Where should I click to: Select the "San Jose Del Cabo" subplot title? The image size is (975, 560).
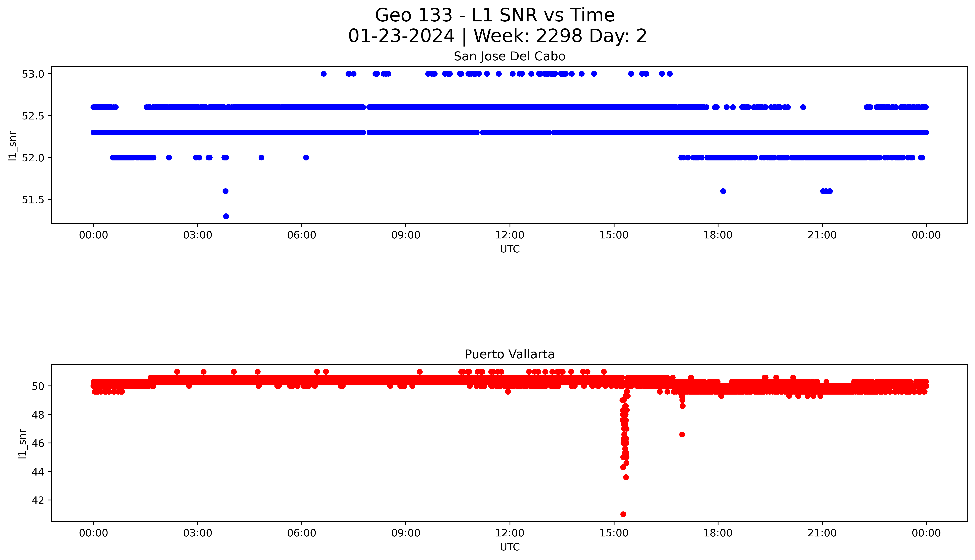(509, 56)
